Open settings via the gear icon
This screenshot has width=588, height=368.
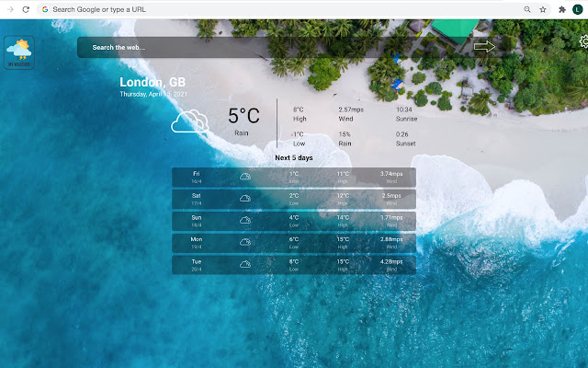click(584, 41)
